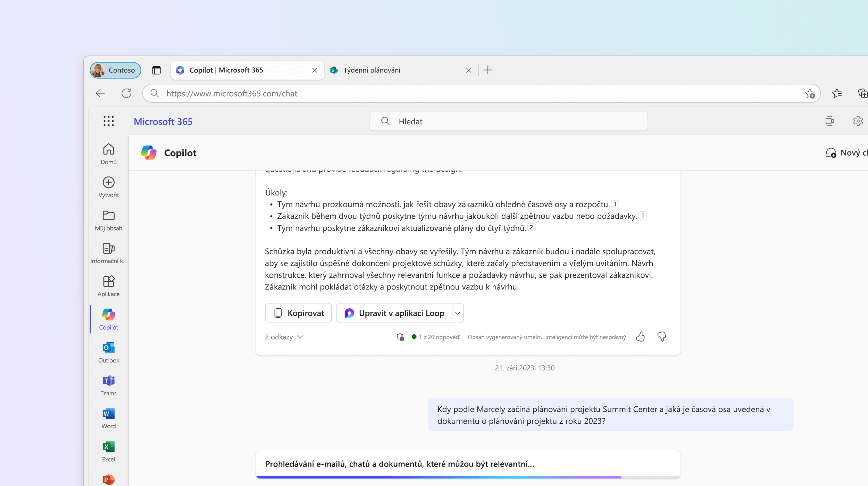Open the Contoso profile button

point(115,70)
